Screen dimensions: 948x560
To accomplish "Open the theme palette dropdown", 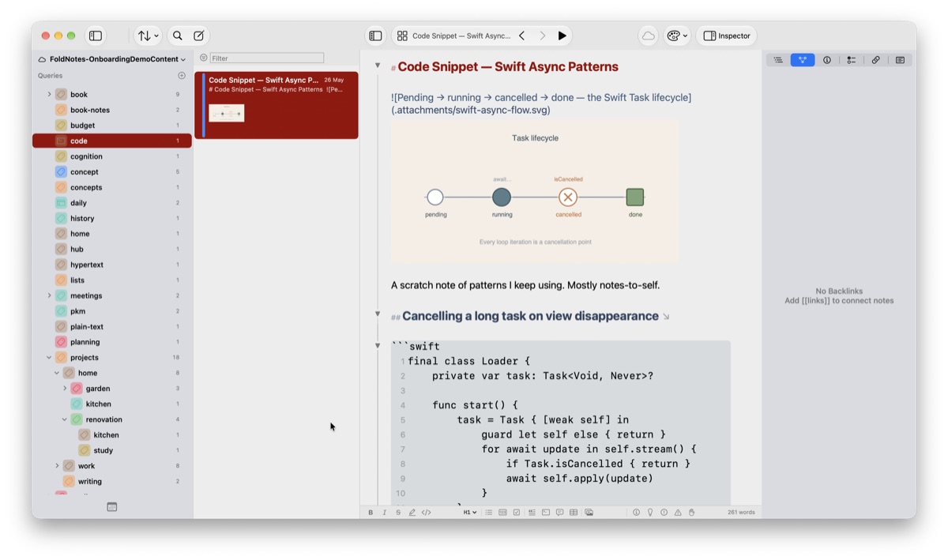I will tap(677, 36).
